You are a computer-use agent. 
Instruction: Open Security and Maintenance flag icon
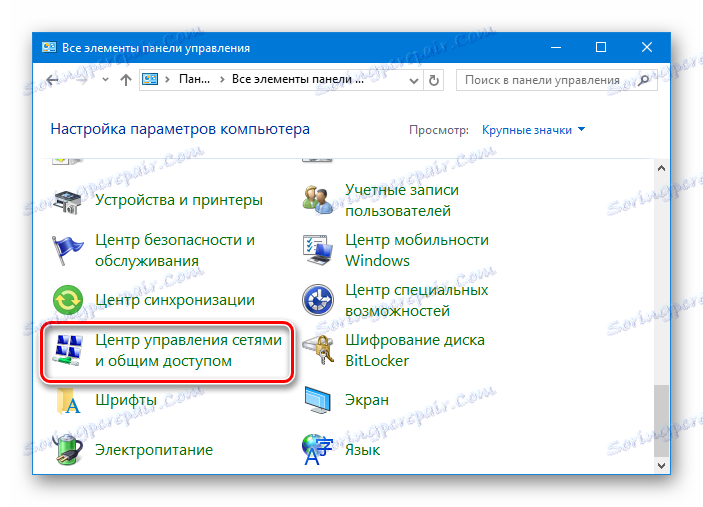coord(67,250)
